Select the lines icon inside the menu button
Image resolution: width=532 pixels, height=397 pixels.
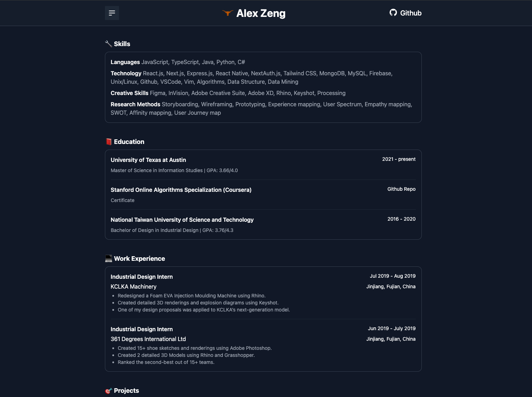click(x=112, y=13)
